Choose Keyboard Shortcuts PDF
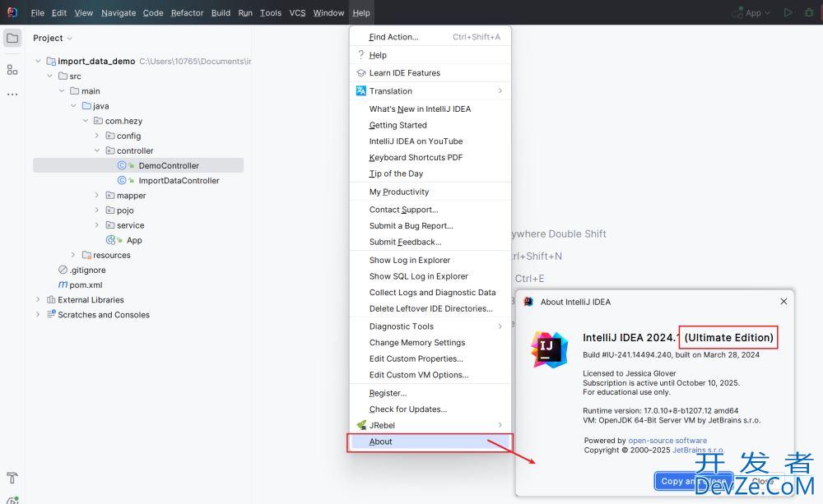This screenshot has width=823, height=504. [x=430, y=157]
